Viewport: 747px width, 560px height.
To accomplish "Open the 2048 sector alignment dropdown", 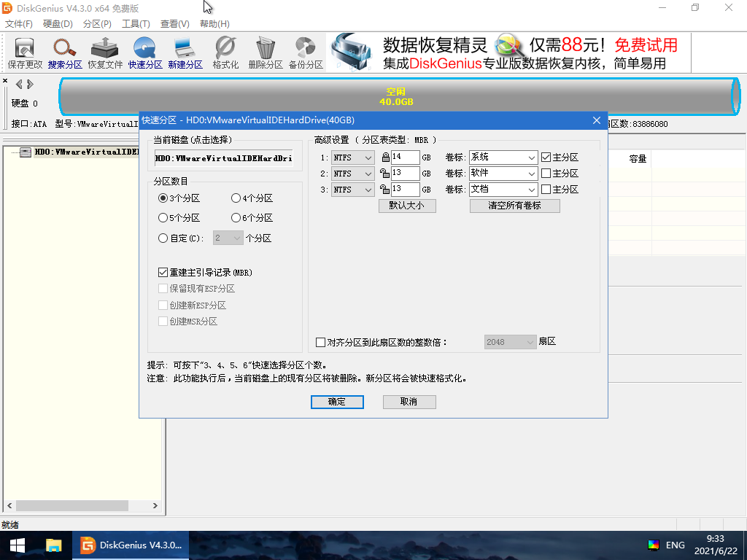I will 510,342.
